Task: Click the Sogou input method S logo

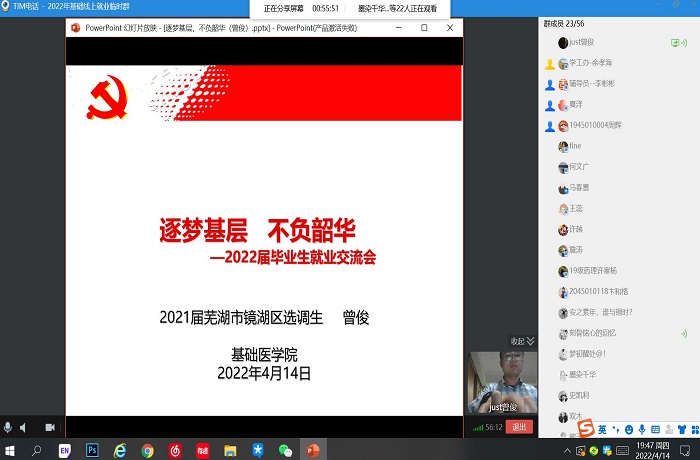Action: 585,429
